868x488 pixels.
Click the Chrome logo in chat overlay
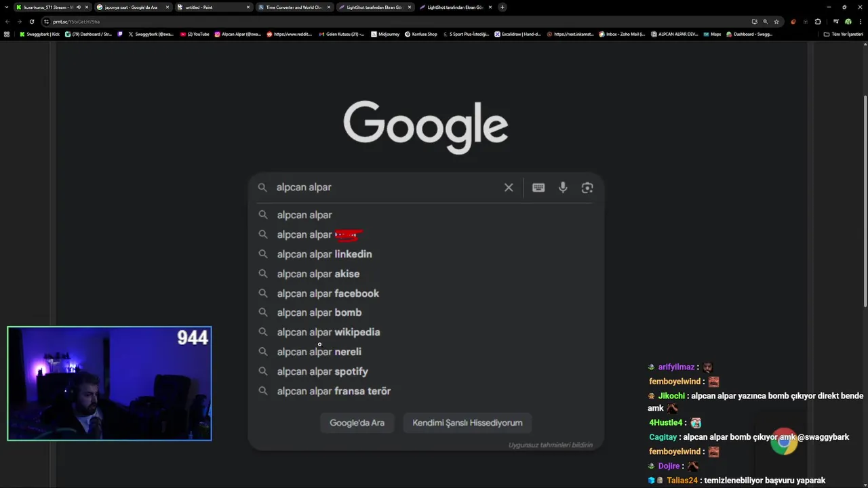click(784, 441)
